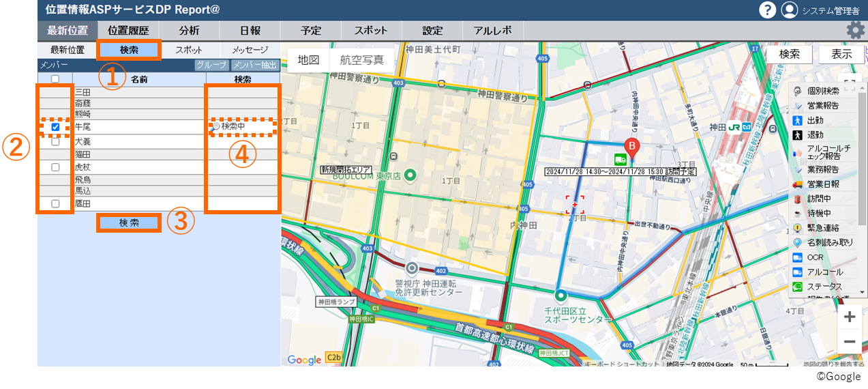Click the 業務報告 legend icon

tap(797, 169)
